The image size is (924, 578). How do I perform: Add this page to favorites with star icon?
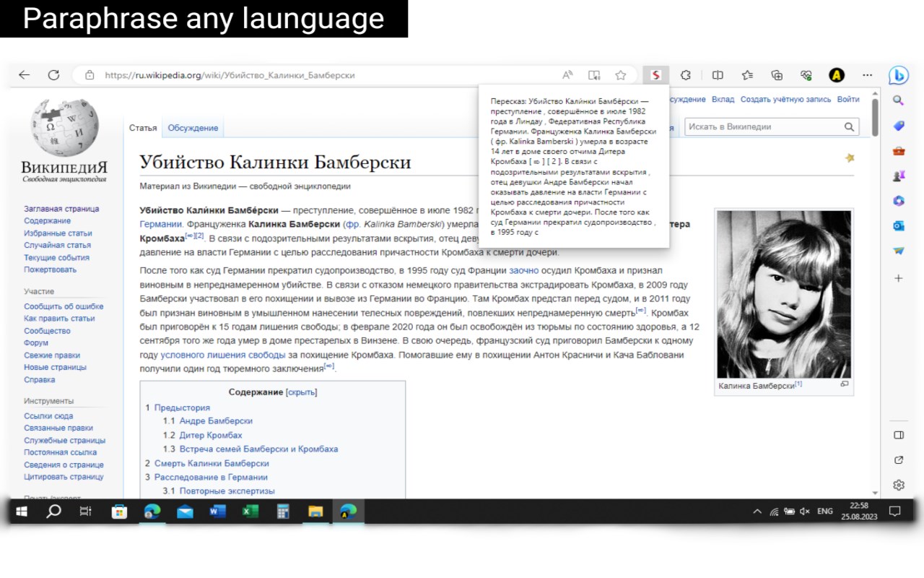pos(620,75)
